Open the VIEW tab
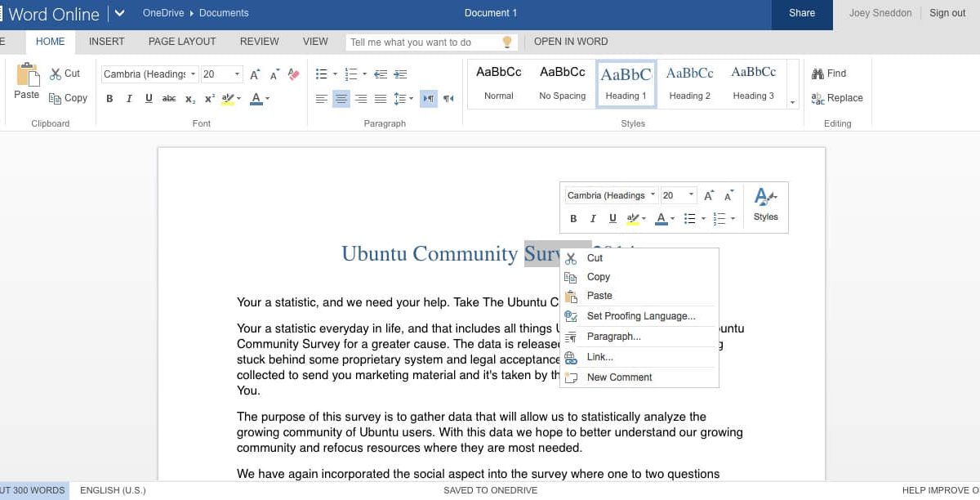 [x=315, y=42]
